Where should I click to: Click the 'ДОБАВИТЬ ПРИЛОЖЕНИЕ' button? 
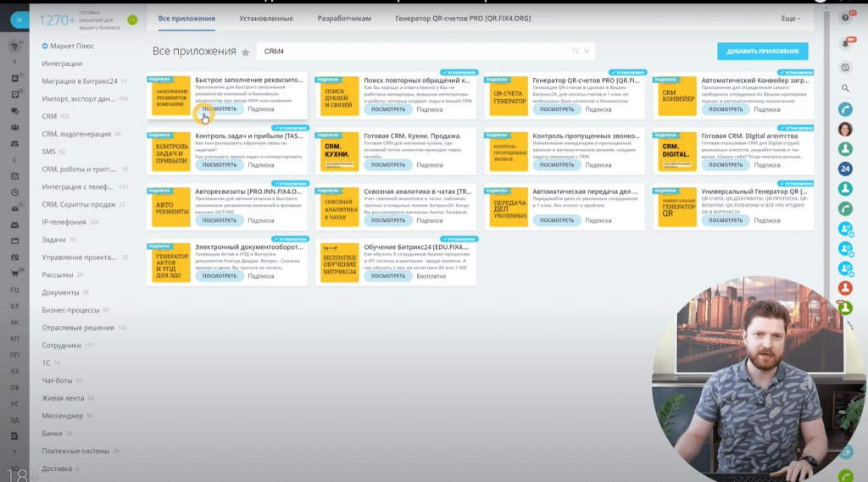[762, 51]
